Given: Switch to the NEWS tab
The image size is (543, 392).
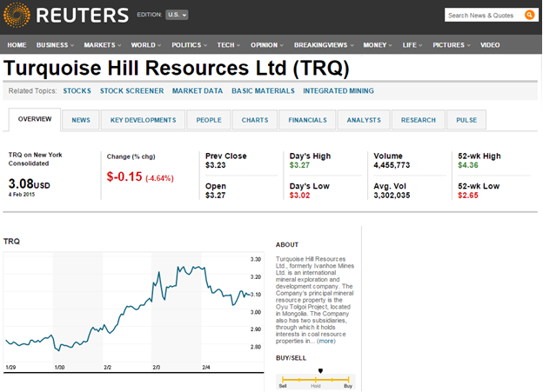Looking at the screenshot, I should pos(81,120).
